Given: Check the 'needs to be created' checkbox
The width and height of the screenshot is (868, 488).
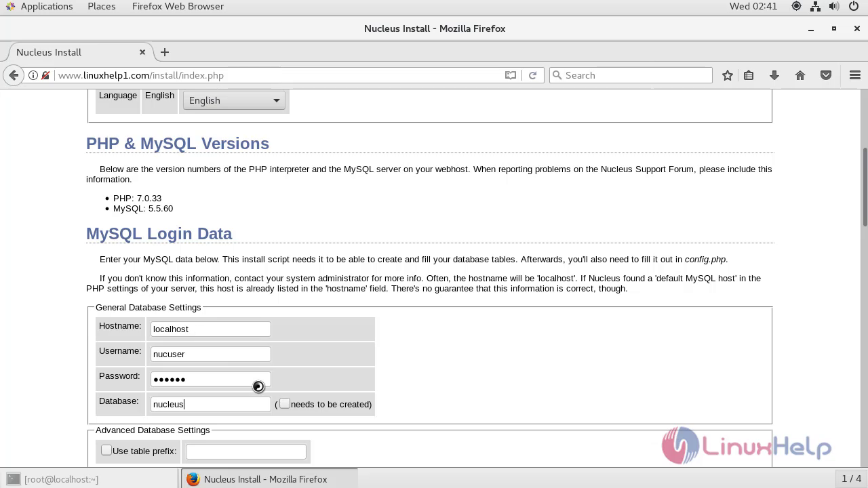Looking at the screenshot, I should 285,403.
